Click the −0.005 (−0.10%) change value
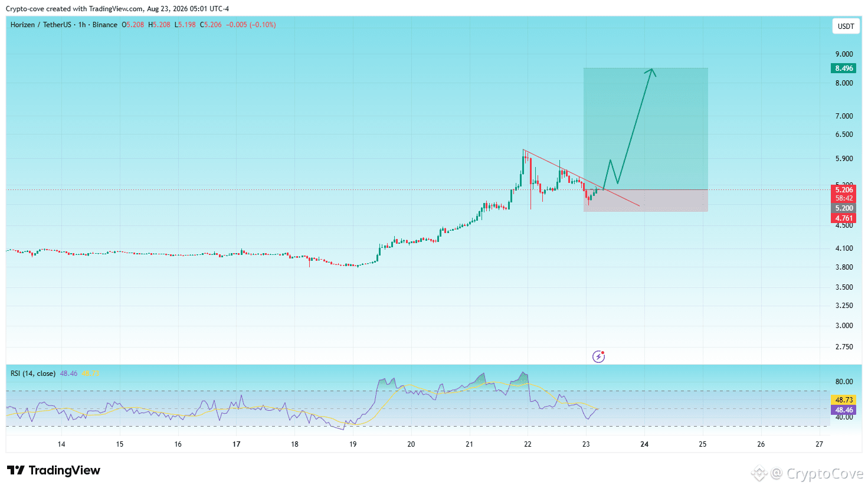Screen dimensions: 868x488 pyautogui.click(x=251, y=25)
